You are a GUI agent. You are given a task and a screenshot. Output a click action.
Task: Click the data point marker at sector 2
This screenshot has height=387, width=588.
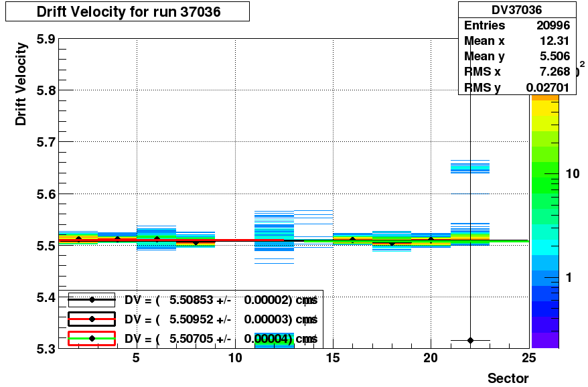[78, 239]
